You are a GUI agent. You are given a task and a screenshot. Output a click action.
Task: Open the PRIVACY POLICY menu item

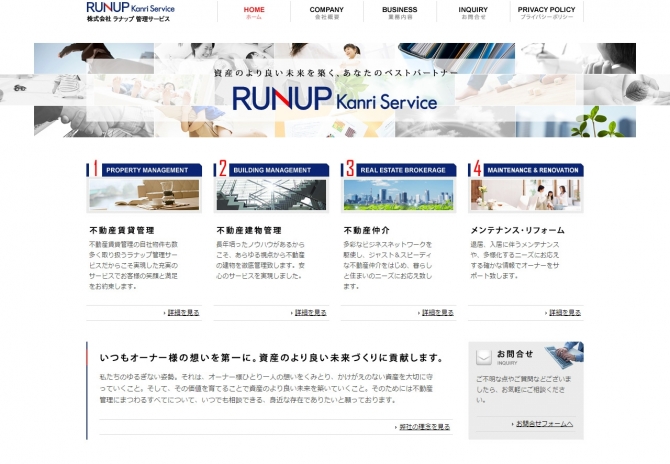547,12
